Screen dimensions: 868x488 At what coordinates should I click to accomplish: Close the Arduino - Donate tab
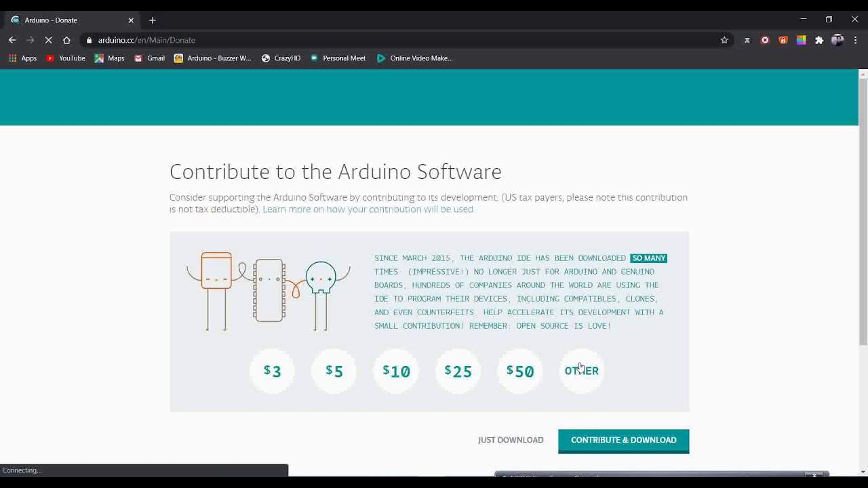131,20
